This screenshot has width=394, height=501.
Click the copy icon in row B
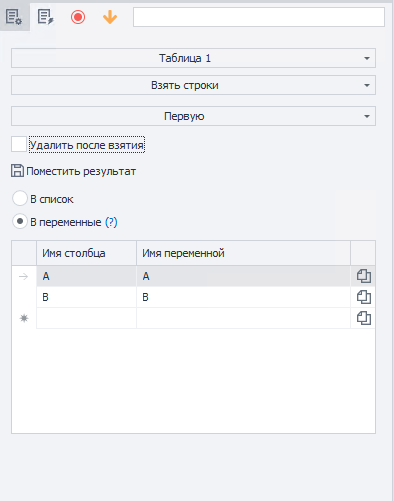(x=364, y=297)
